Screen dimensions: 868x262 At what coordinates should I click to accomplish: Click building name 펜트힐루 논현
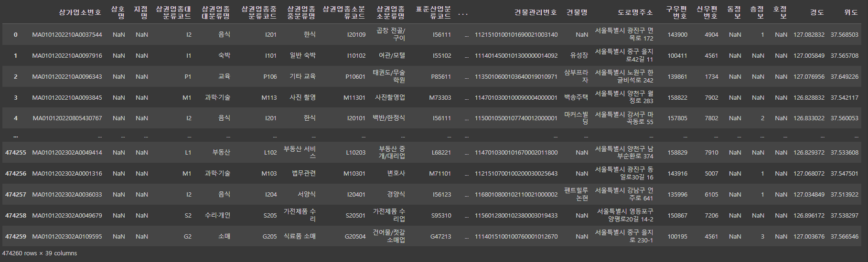(576, 194)
